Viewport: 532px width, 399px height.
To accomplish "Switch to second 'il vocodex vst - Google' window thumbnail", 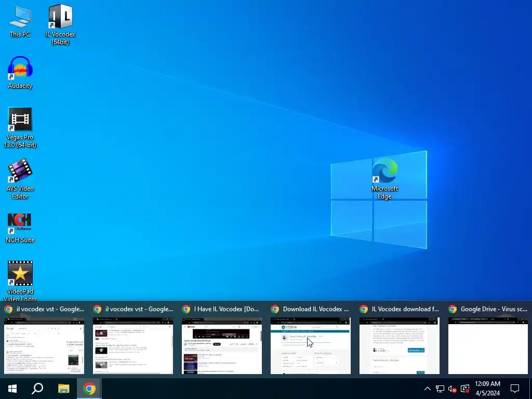I will coord(133,345).
